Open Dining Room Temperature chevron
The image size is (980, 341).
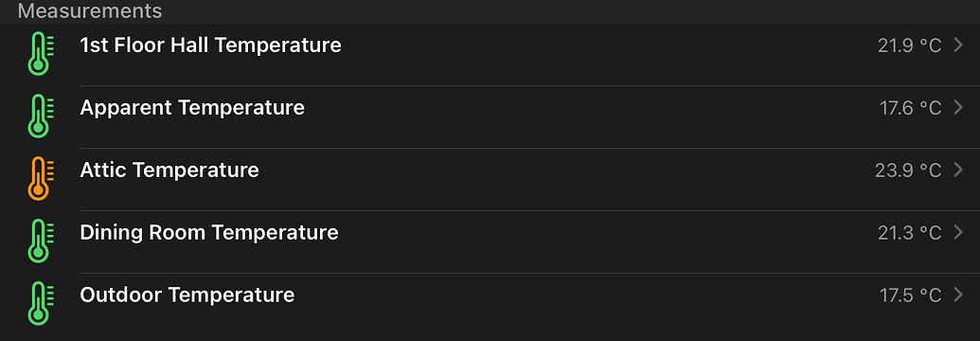(x=959, y=233)
